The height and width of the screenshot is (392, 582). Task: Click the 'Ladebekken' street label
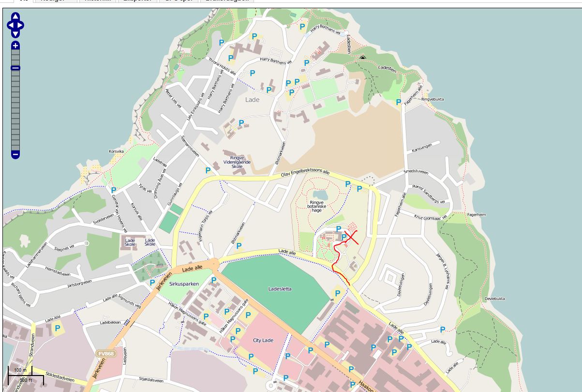[110, 322]
